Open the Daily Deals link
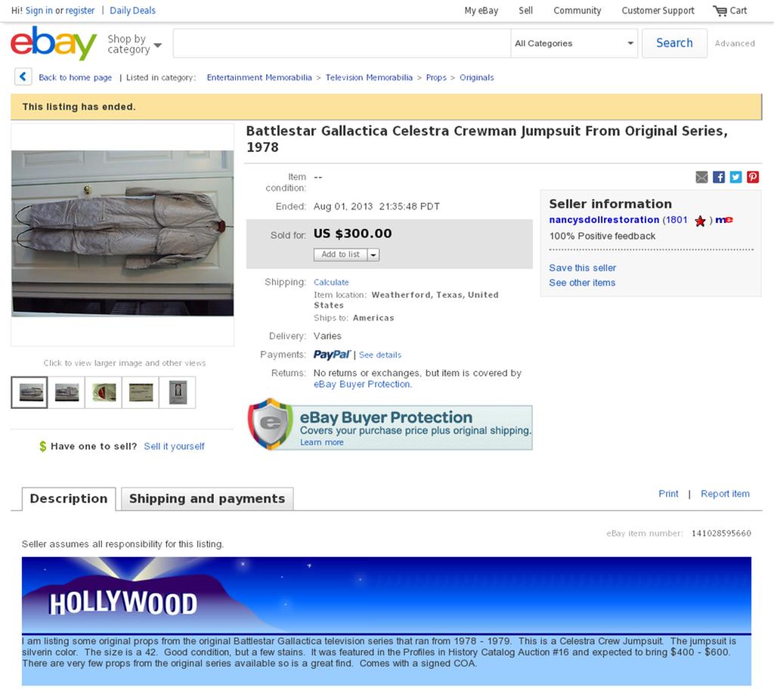The image size is (774, 700). coord(132,11)
